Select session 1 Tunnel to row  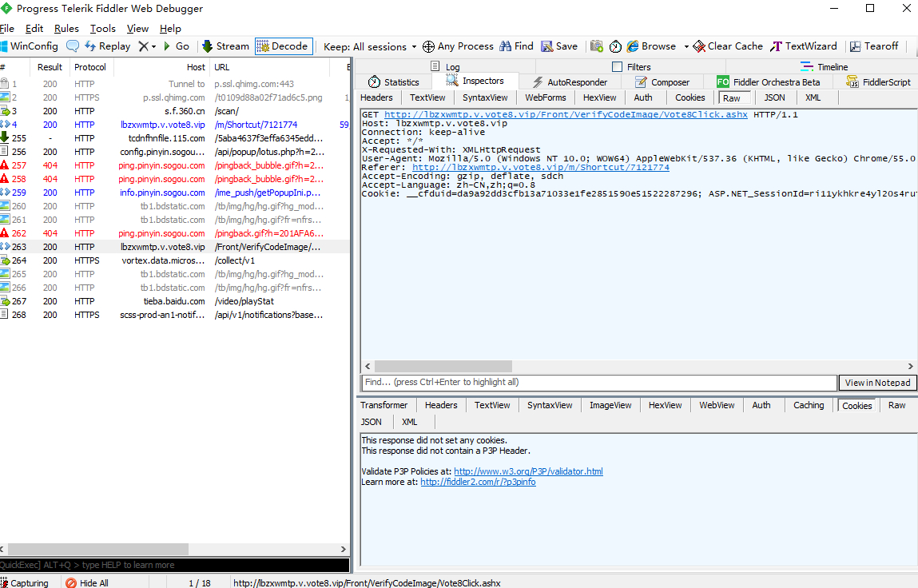pos(174,84)
